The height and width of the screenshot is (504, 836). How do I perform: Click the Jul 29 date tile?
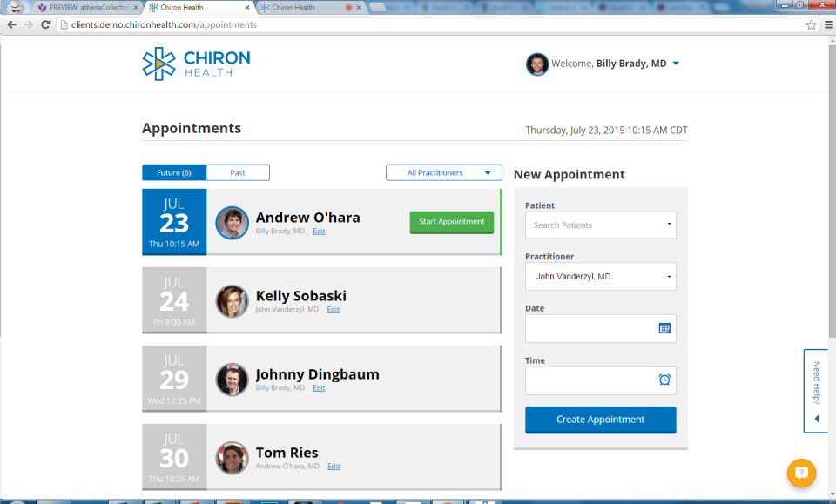[174, 379]
